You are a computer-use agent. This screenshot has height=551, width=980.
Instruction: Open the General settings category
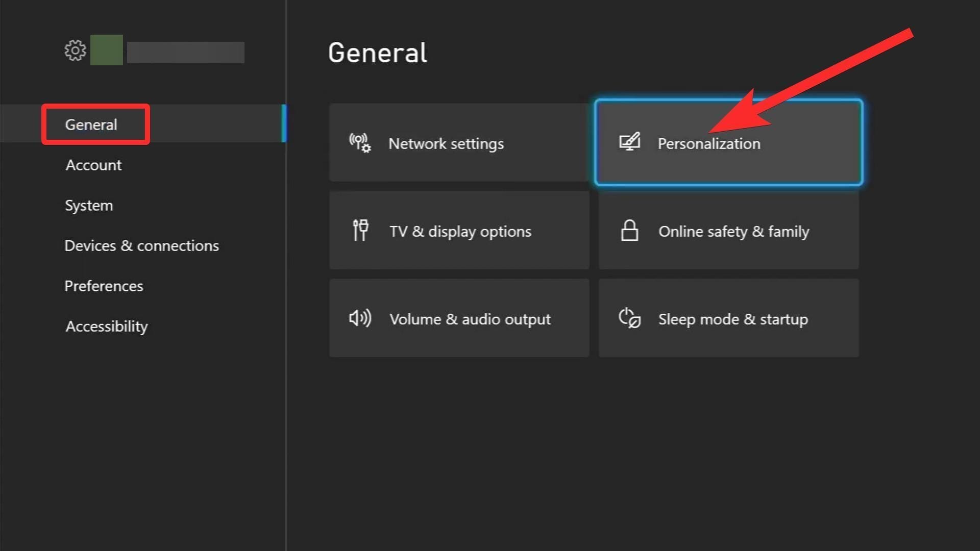(x=91, y=124)
